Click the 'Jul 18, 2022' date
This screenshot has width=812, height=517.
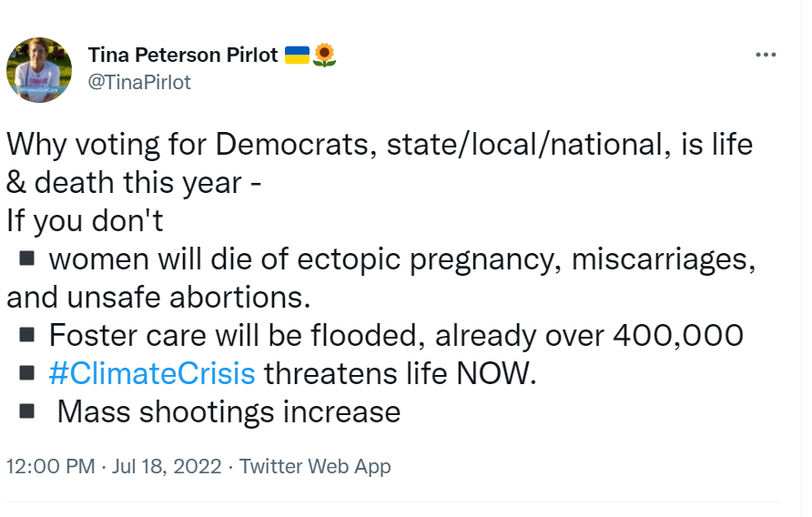[x=167, y=467]
